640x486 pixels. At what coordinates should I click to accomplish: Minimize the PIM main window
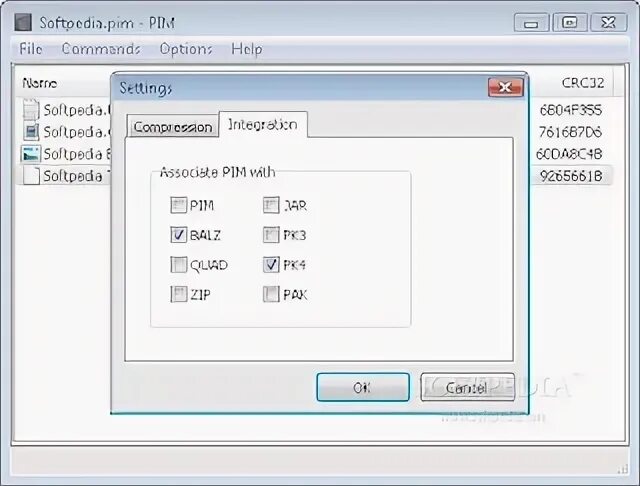tap(531, 22)
